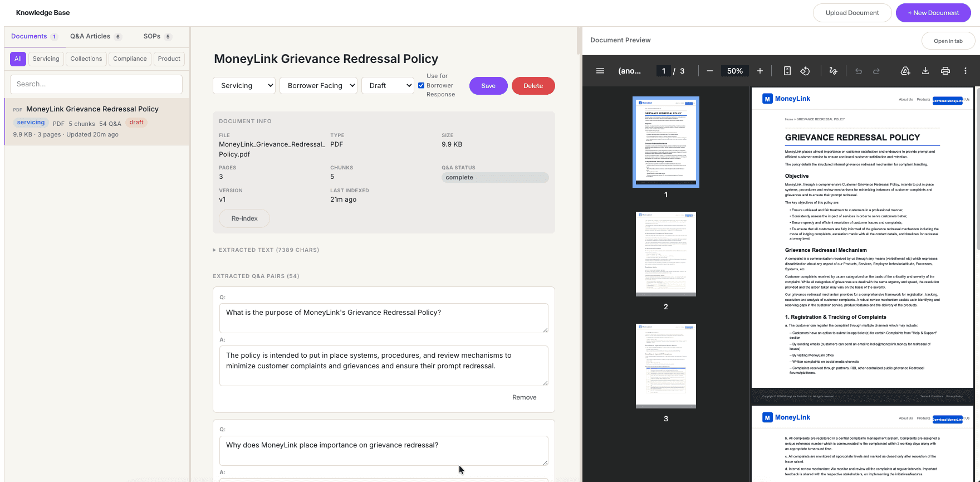Click the center panel vertical scrollbar
This screenshot has height=482, width=980.
[579, 42]
